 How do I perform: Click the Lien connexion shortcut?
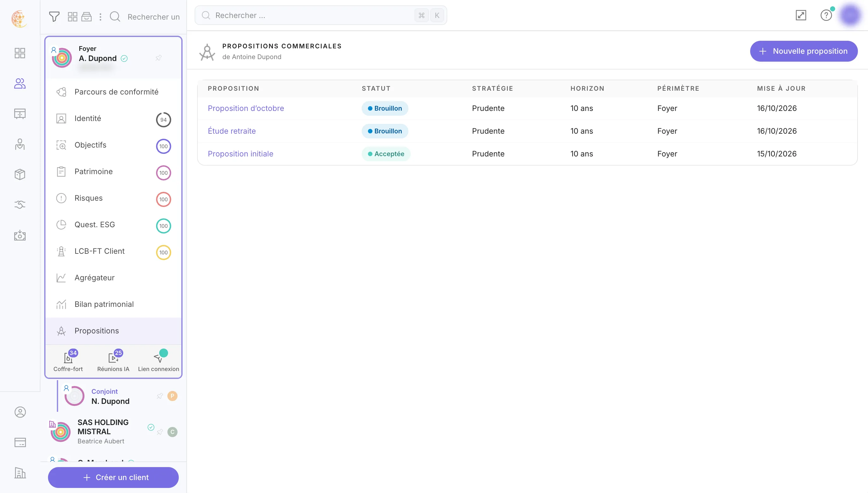tap(158, 361)
